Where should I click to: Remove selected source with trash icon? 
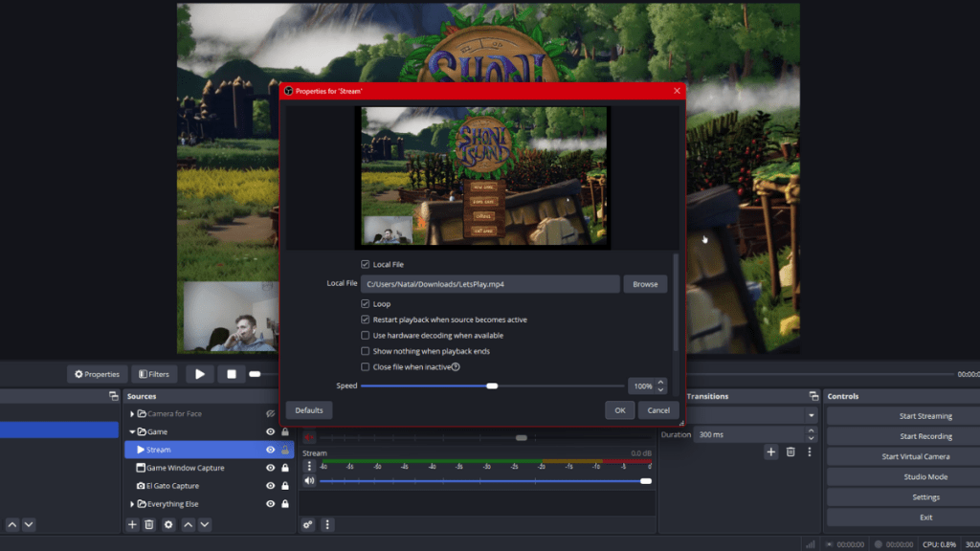coord(148,525)
